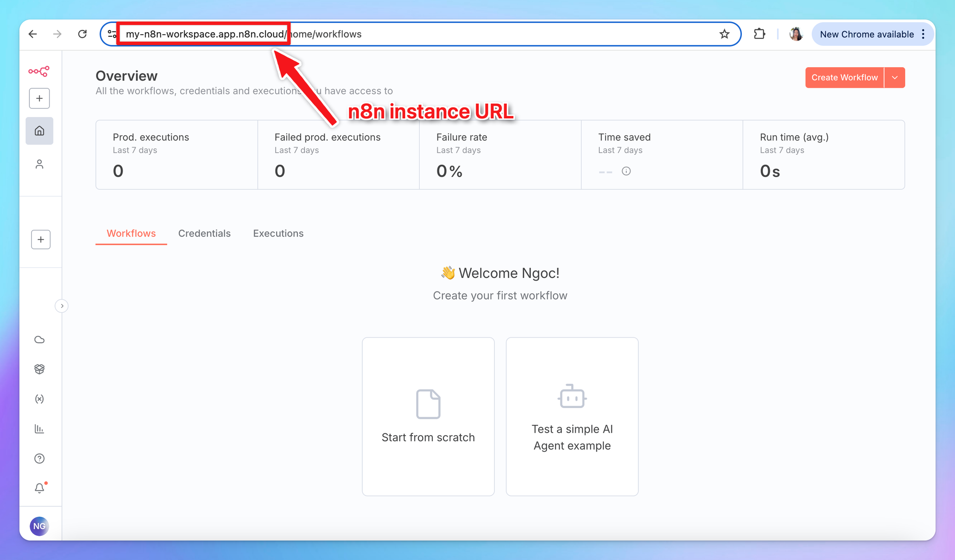Click the Time saved info icon
The height and width of the screenshot is (560, 955).
click(626, 171)
